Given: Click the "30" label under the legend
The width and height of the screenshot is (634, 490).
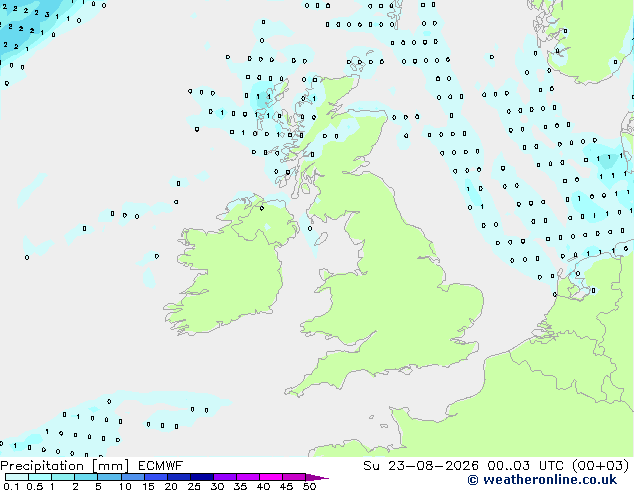Looking at the screenshot, I should [x=217, y=486].
